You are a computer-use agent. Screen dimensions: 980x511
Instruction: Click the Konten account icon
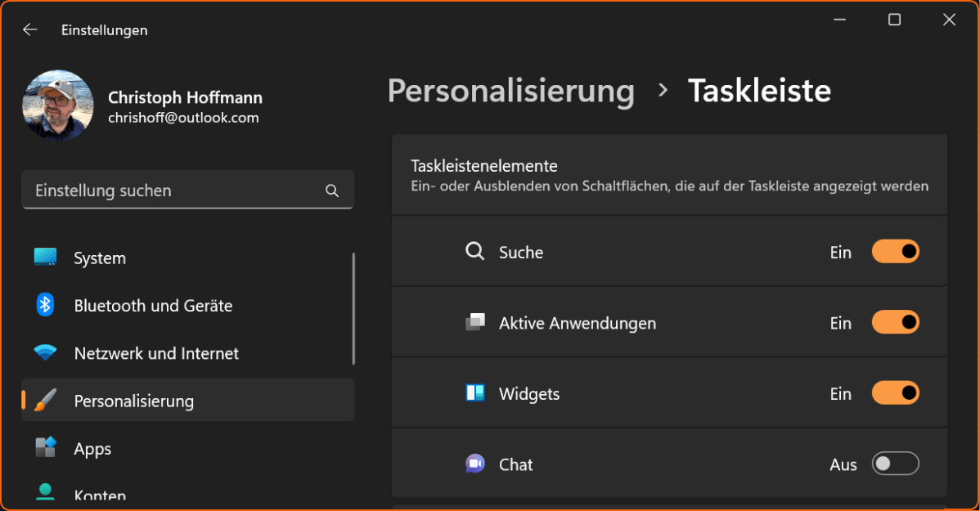[45, 492]
